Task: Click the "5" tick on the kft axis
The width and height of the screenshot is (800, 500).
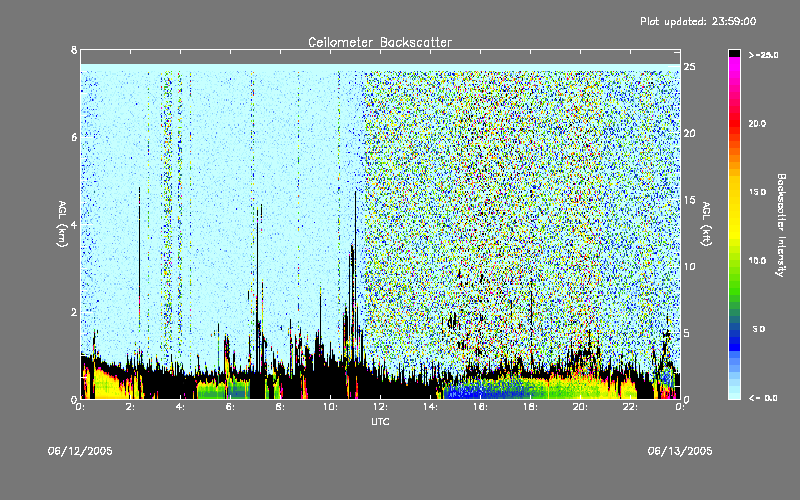Action: (687, 333)
